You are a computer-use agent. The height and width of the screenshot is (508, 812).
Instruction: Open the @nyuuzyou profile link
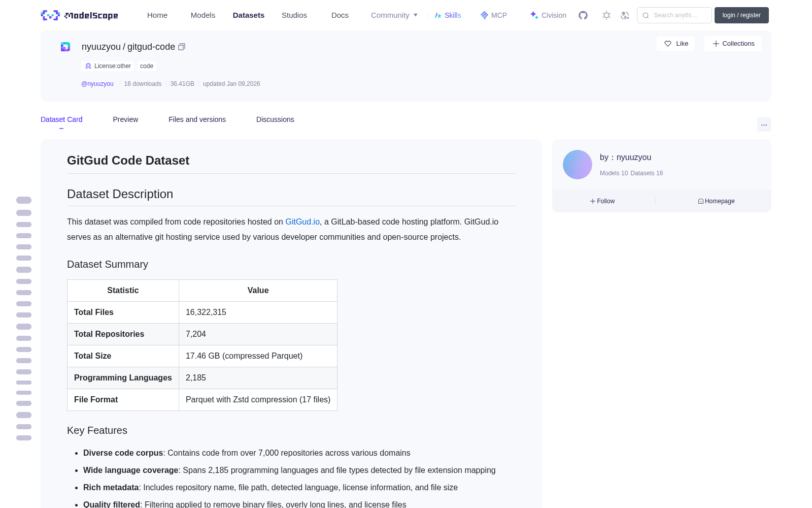click(x=97, y=84)
